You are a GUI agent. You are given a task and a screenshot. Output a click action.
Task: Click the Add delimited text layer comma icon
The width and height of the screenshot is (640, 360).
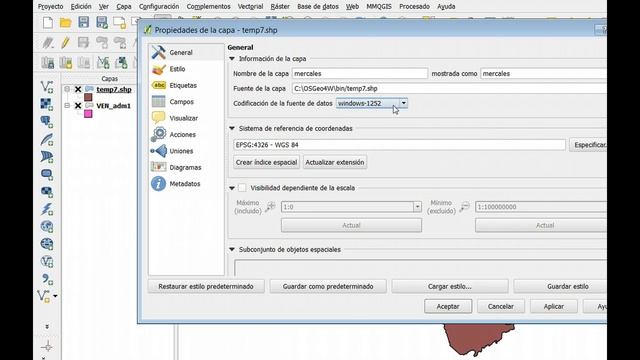coord(47,279)
